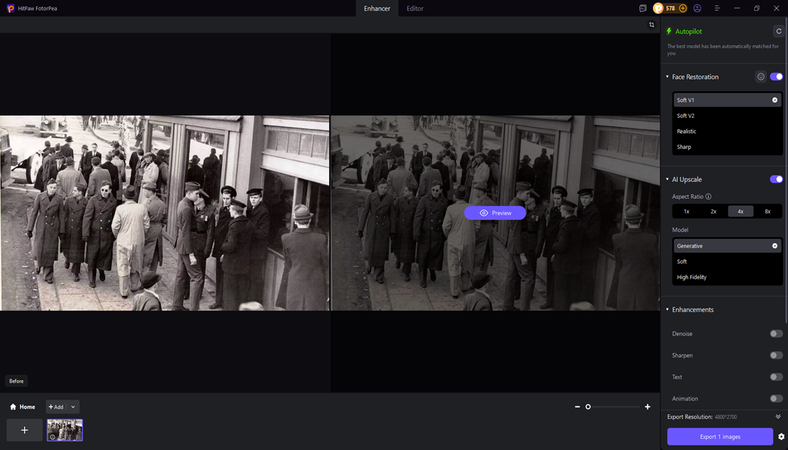Set upscale ratio to 1x
Screen dimensions: 788x450
click(x=686, y=211)
